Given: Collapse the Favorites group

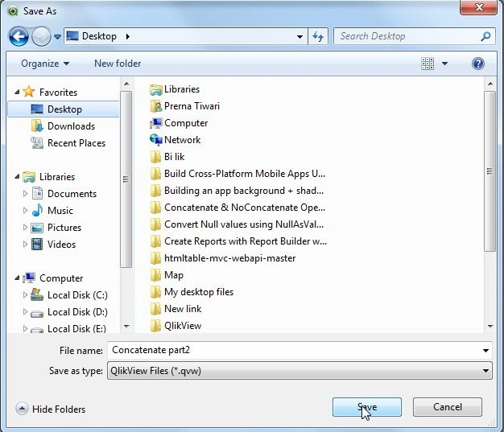Looking at the screenshot, I should click(x=17, y=93).
